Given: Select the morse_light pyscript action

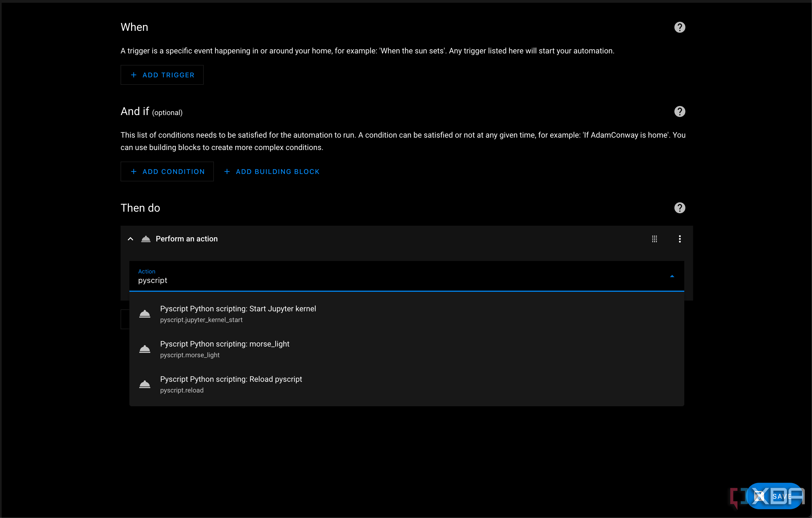Looking at the screenshot, I should coord(407,349).
